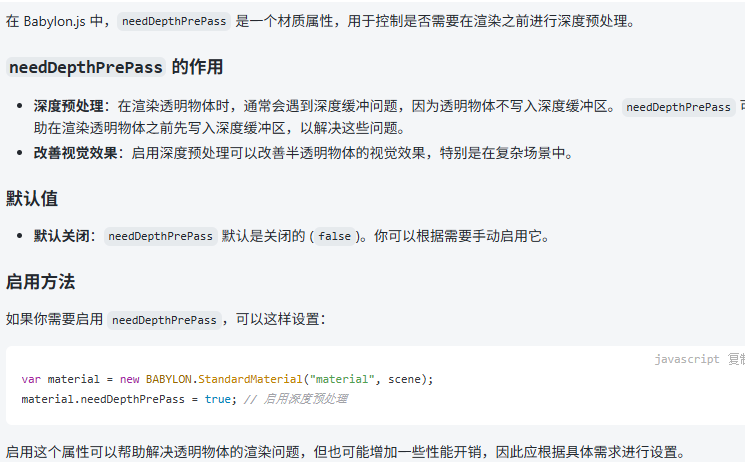This screenshot has width=745, height=462.
Task: Click the "var" keyword in the code block
Action: (31, 379)
